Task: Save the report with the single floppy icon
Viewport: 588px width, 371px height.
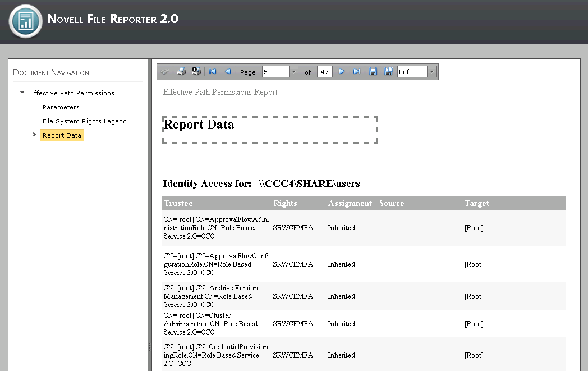Action: (x=373, y=71)
